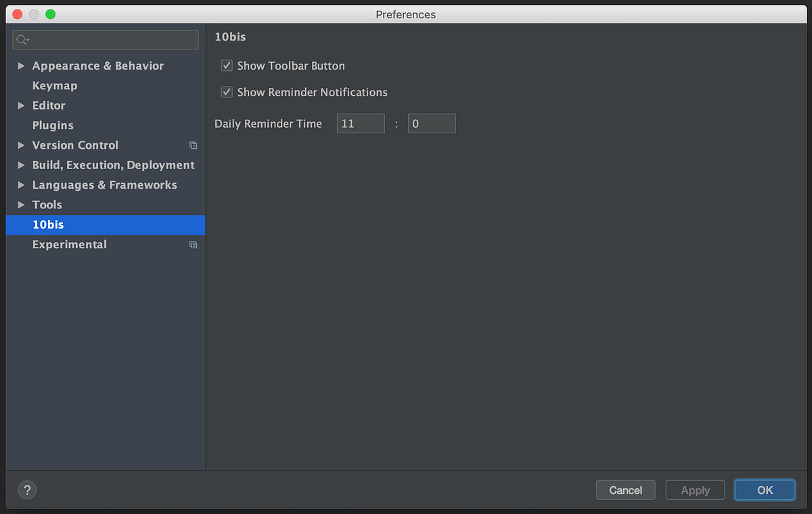The image size is (812, 514).
Task: Expand the Tools settings section
Action: coord(21,204)
